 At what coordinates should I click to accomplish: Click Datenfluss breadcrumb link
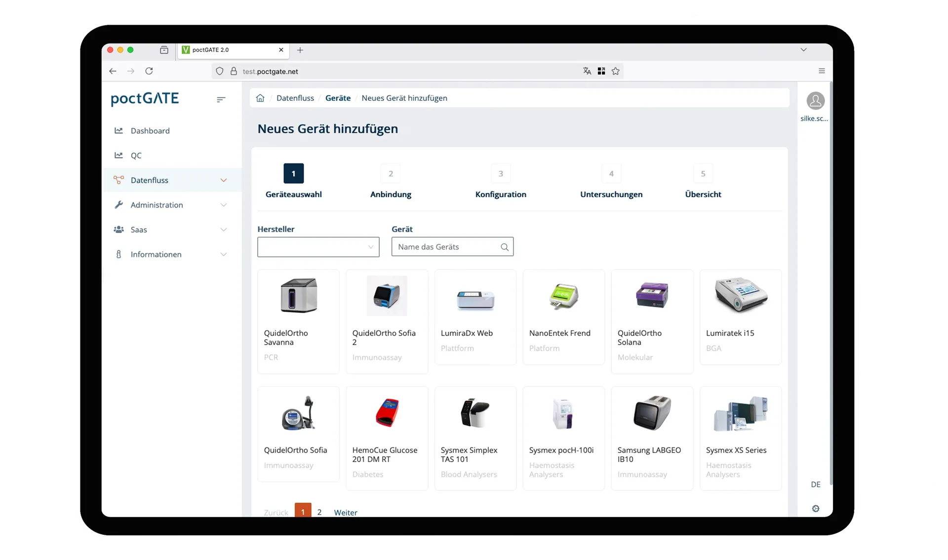295,98
